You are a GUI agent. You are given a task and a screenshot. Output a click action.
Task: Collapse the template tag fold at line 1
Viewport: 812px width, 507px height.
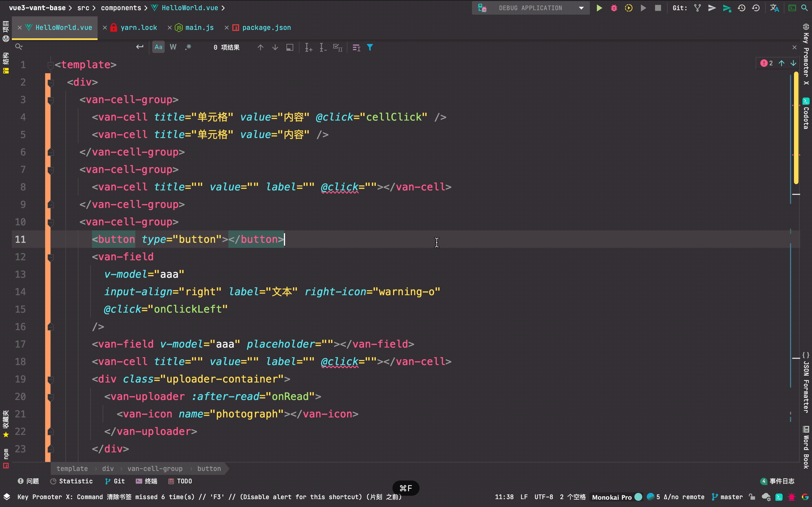click(51, 65)
